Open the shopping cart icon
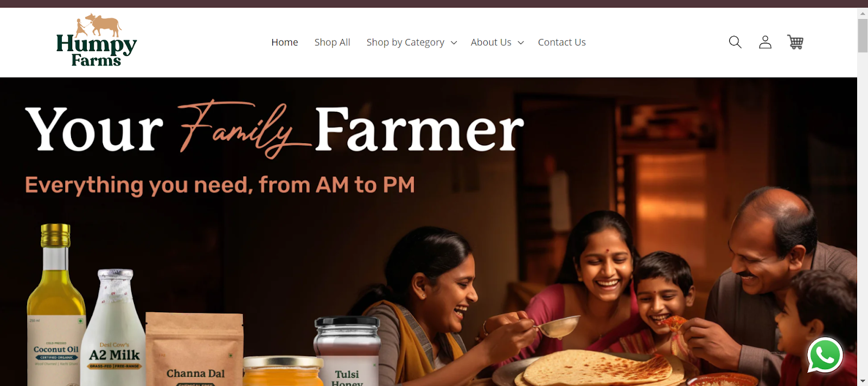Viewport: 868px width, 386px height. 795,42
